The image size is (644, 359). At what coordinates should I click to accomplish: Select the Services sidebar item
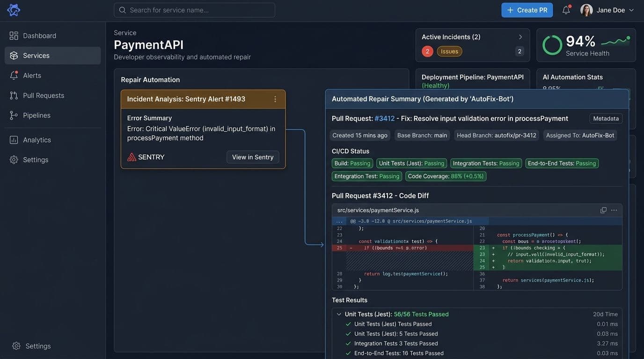pos(52,56)
